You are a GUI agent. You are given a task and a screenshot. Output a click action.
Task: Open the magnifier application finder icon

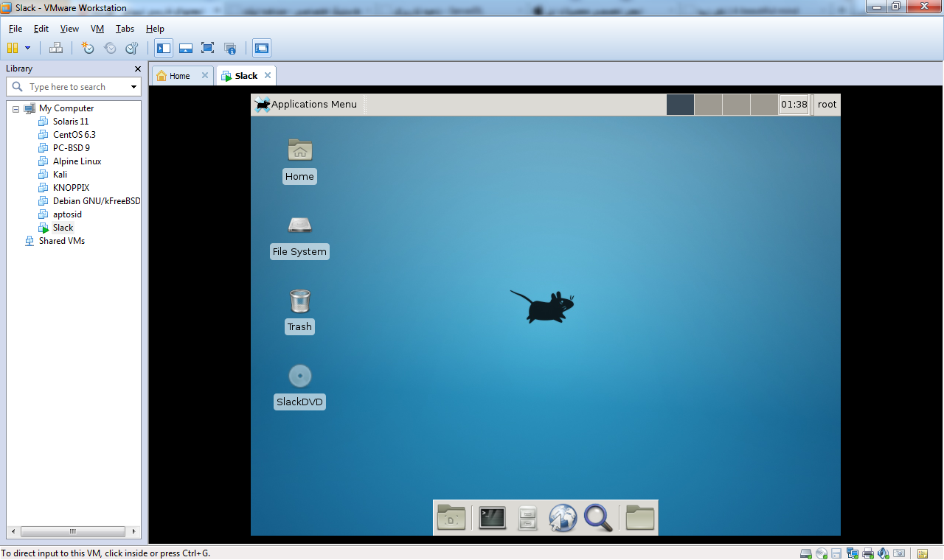598,518
